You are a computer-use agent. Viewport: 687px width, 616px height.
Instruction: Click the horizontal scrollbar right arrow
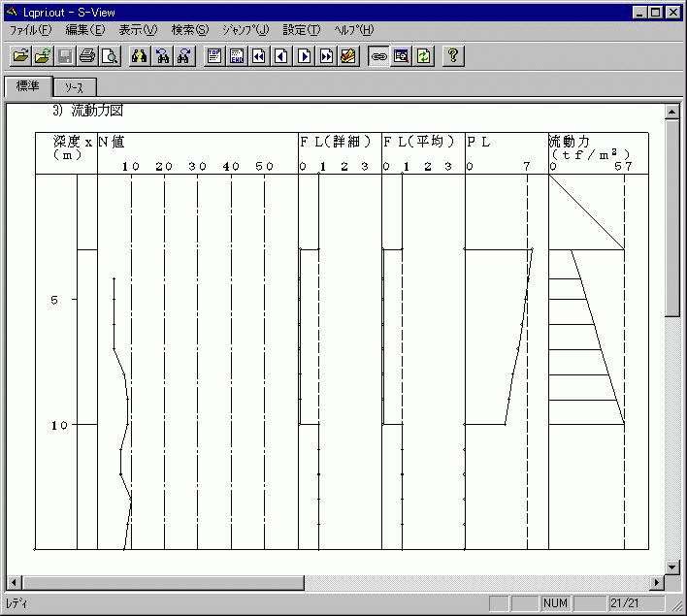(657, 582)
